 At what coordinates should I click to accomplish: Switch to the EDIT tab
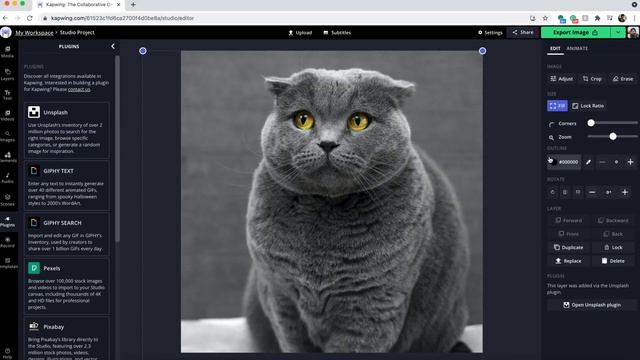point(555,48)
